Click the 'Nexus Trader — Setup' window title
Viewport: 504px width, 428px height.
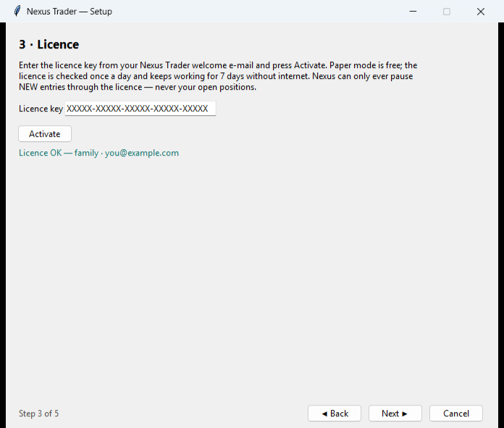[x=70, y=12]
